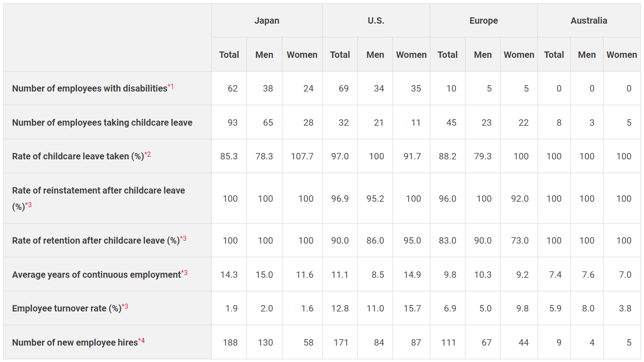This screenshot has height=362, width=644.
Task: Open footnote *3 next to employee turnover rate
Action: 125,307
